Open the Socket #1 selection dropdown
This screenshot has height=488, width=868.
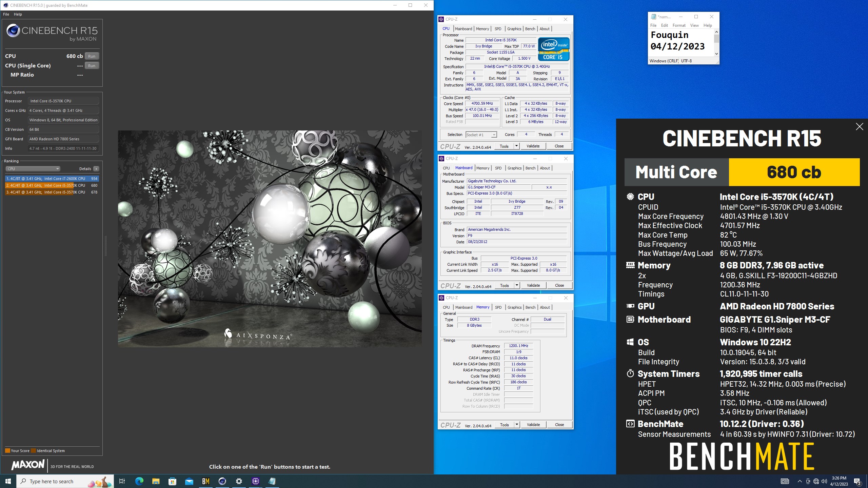(x=481, y=135)
